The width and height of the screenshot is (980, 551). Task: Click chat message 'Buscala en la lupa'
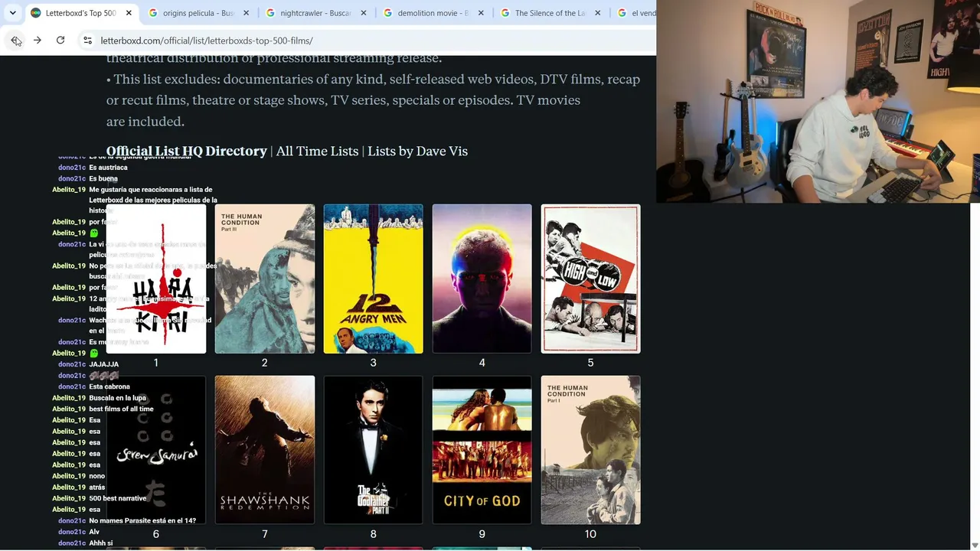coord(117,398)
